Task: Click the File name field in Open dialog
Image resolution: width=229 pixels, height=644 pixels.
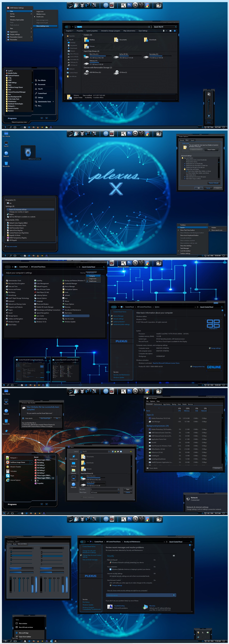Action: point(105,489)
